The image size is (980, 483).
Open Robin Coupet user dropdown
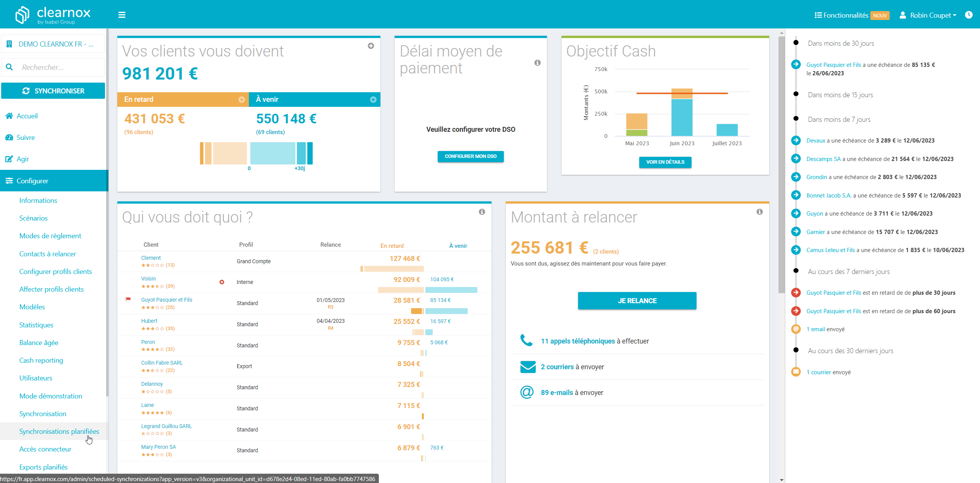928,15
